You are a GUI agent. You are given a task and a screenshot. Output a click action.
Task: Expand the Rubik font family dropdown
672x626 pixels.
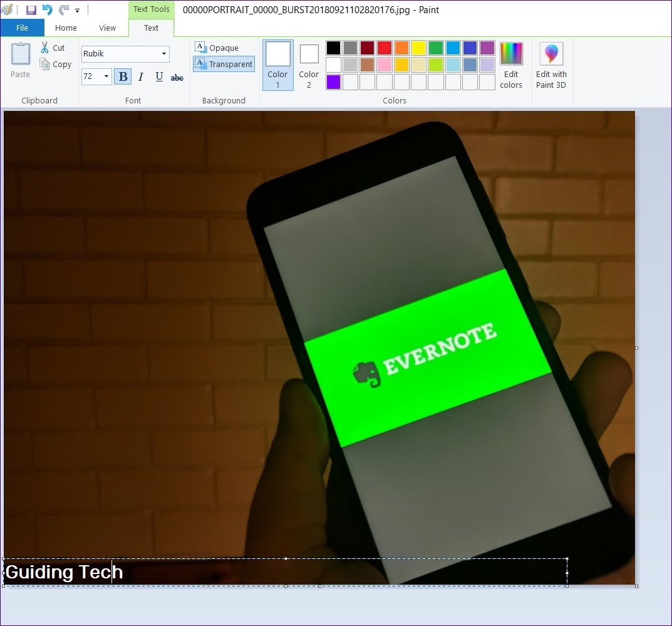tap(164, 54)
